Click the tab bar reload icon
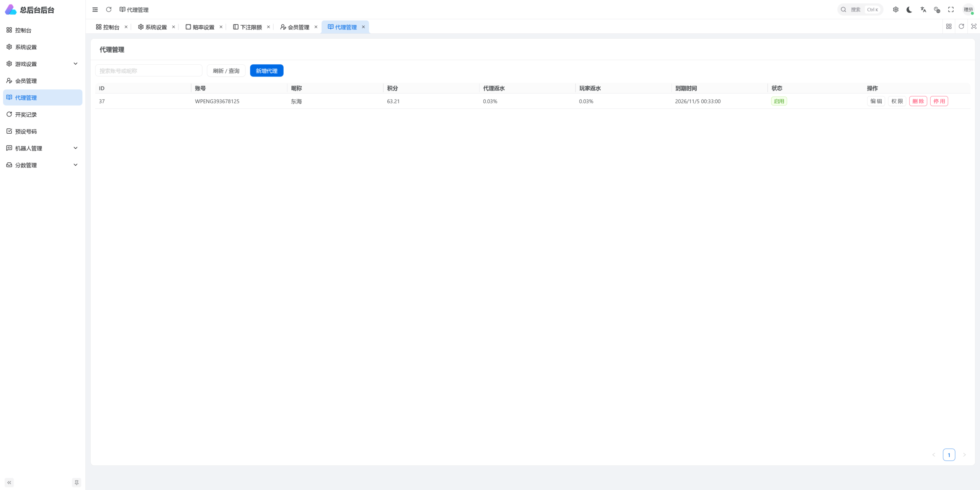The width and height of the screenshot is (980, 490). (961, 26)
